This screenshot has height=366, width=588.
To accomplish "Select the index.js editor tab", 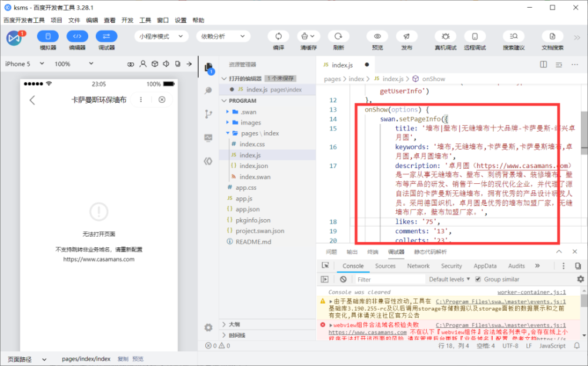I will pos(346,65).
